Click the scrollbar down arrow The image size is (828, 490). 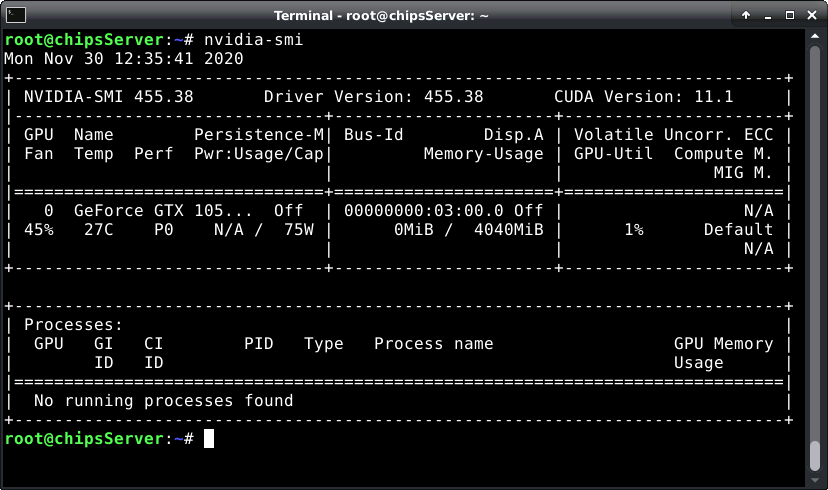(815, 480)
